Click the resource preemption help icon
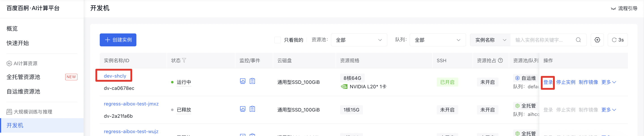The height and width of the screenshot is (136, 644). point(500,60)
